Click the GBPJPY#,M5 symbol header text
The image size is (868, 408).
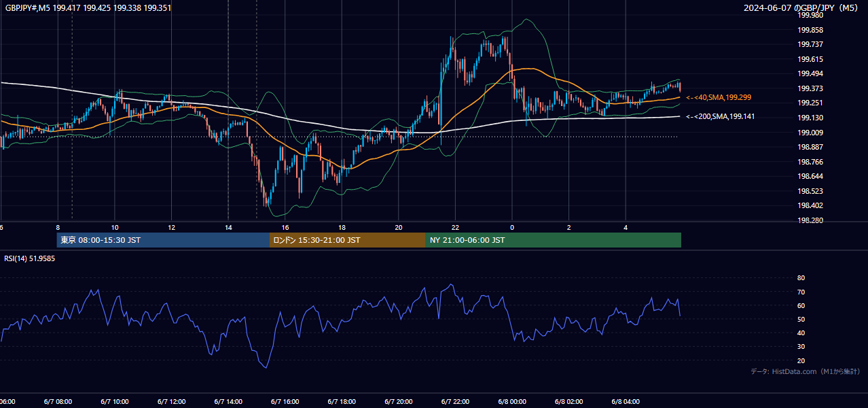coord(88,8)
